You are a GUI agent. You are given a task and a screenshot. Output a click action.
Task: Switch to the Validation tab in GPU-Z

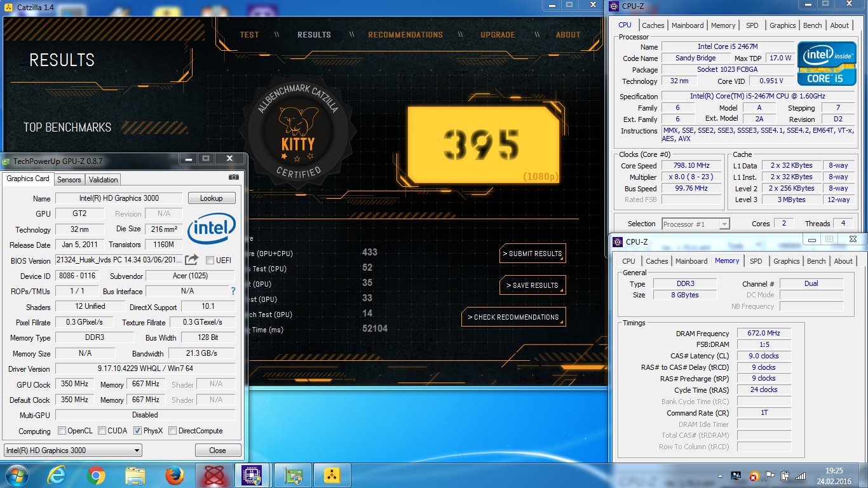(103, 180)
